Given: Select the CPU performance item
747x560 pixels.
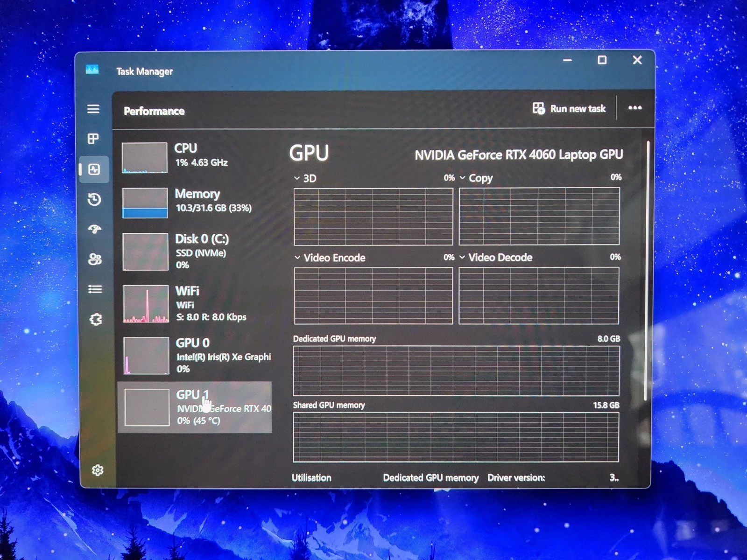Looking at the screenshot, I should click(195, 158).
